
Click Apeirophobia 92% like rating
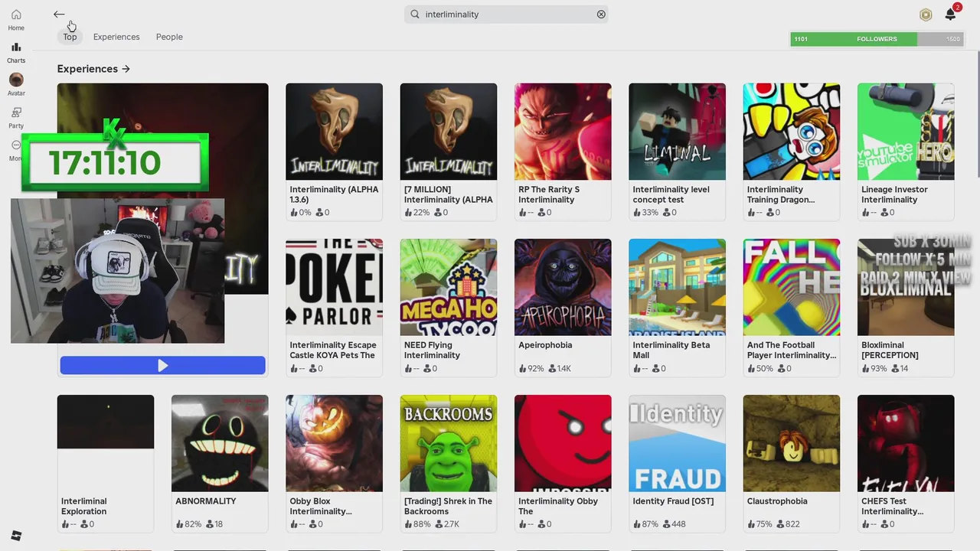coord(531,369)
